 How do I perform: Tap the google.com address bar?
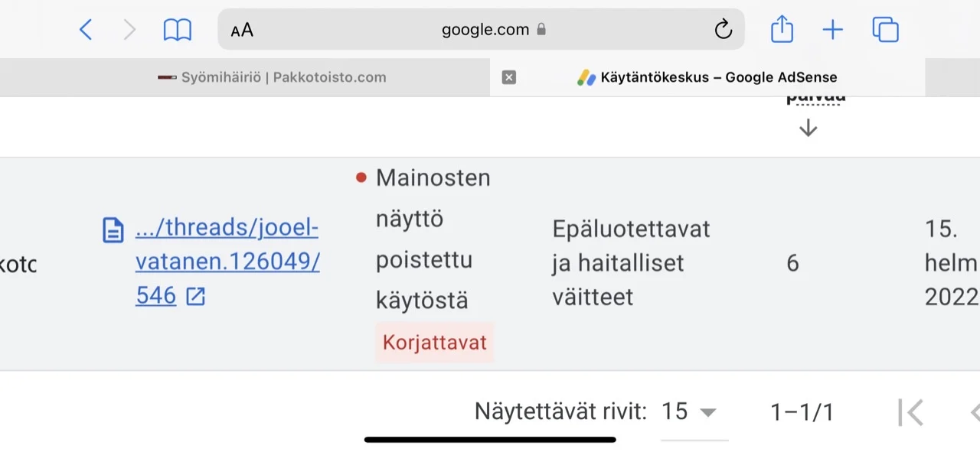click(x=485, y=30)
